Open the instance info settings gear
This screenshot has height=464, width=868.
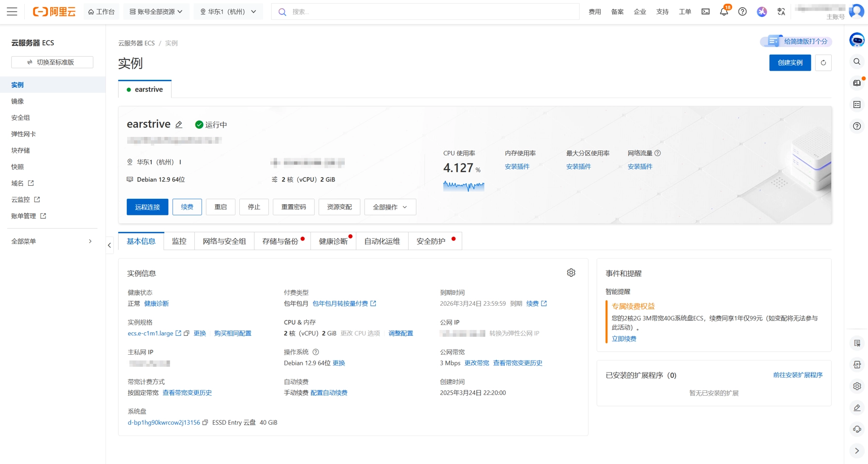tap(571, 273)
